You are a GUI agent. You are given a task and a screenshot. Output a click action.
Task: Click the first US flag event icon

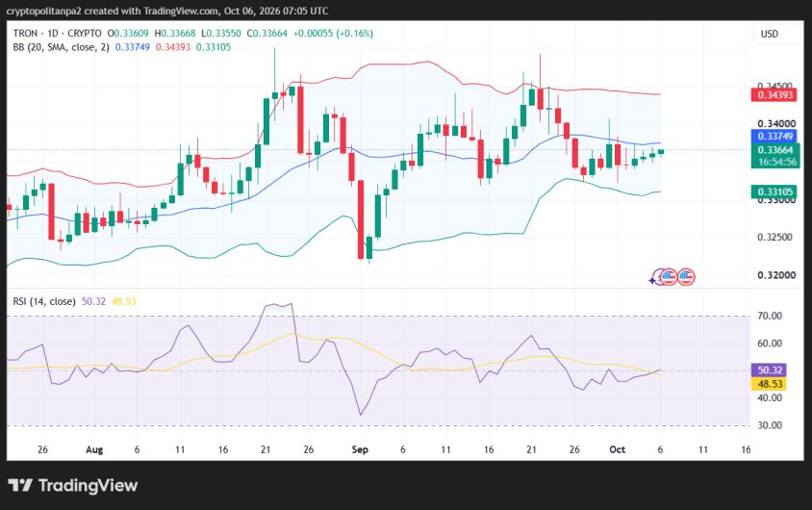coord(669,277)
